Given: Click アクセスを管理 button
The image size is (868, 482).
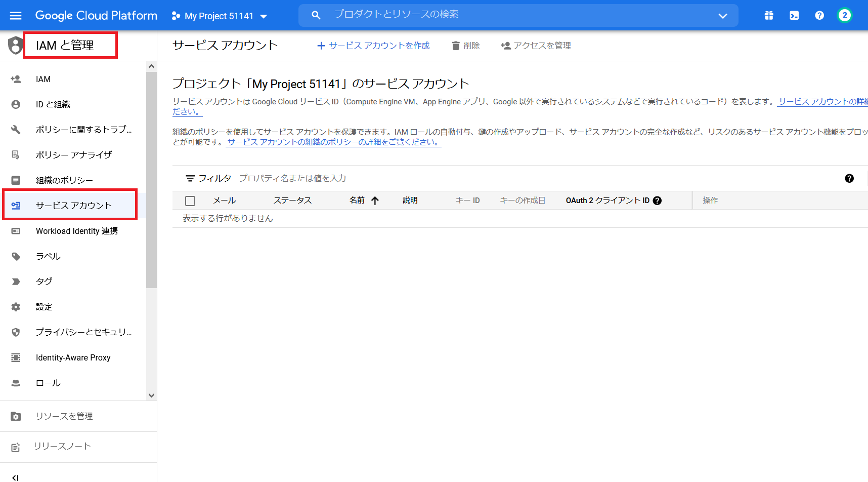Looking at the screenshot, I should (536, 46).
